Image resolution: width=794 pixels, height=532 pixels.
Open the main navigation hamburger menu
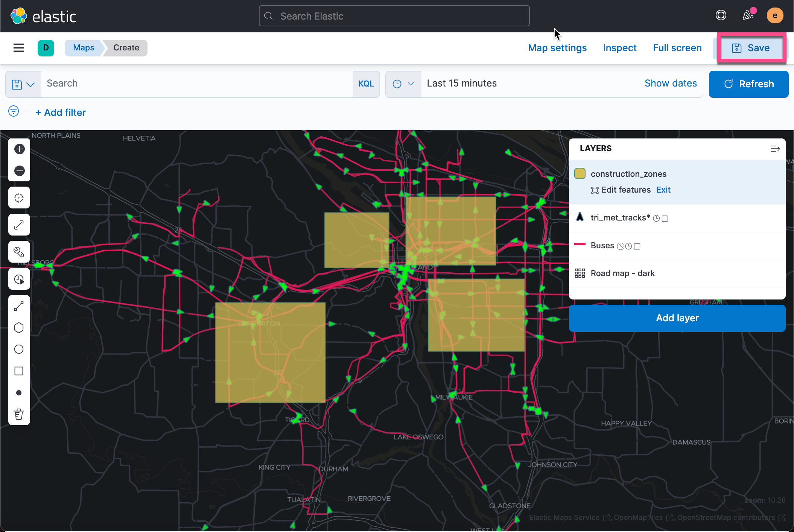tap(19, 48)
